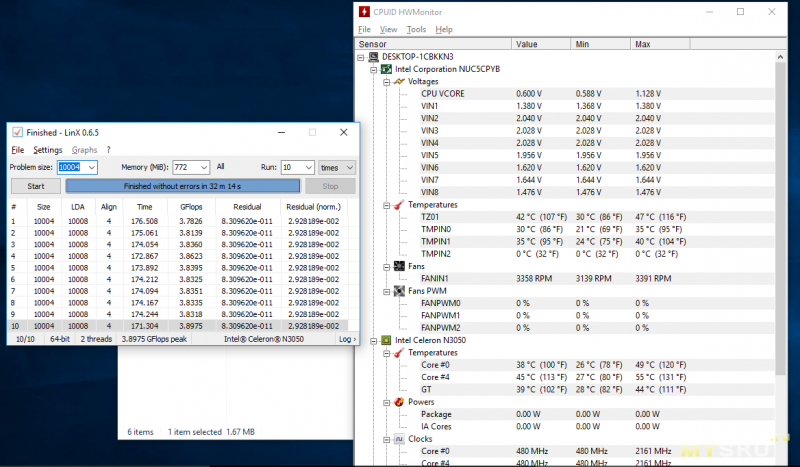Collapse the Fans branch
This screenshot has height=467, width=800.
[387, 266]
